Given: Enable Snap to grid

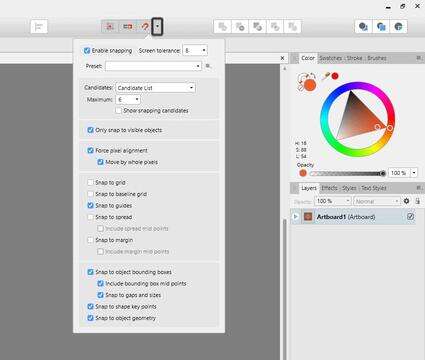Looking at the screenshot, I should (x=90, y=182).
